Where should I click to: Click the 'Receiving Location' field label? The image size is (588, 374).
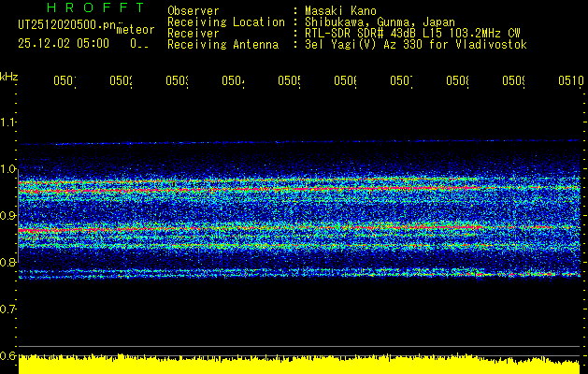[x=226, y=22]
